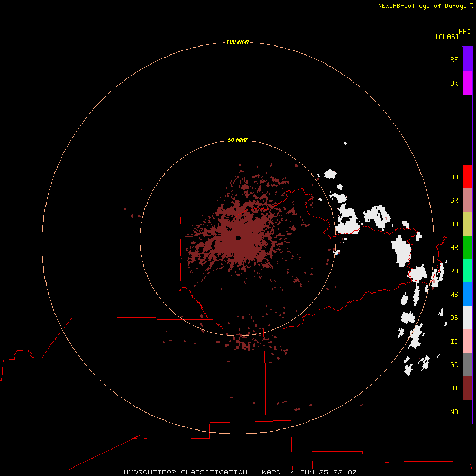Click the RA light green swatch
Image resolution: width=476 pixels, height=476 pixels.
[x=467, y=271]
